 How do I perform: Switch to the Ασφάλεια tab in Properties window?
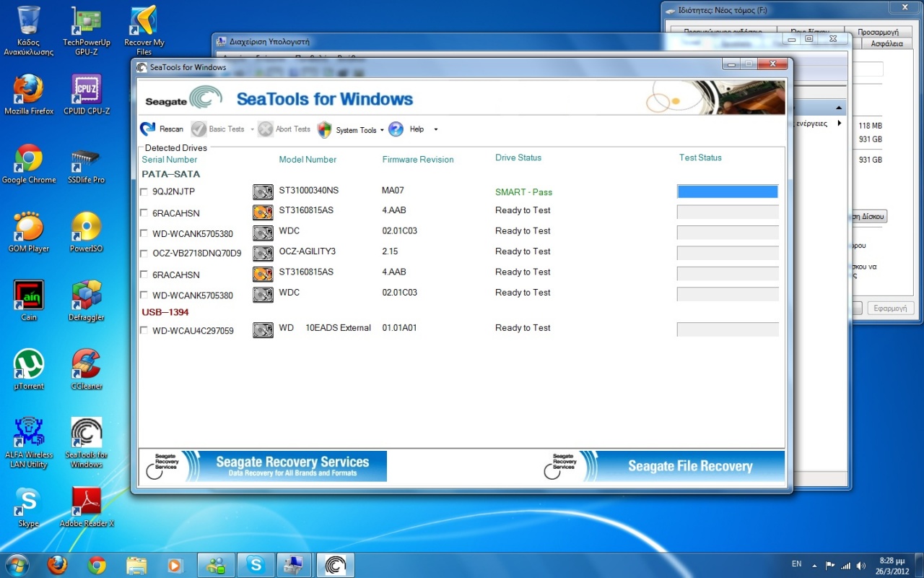pyautogui.click(x=887, y=43)
